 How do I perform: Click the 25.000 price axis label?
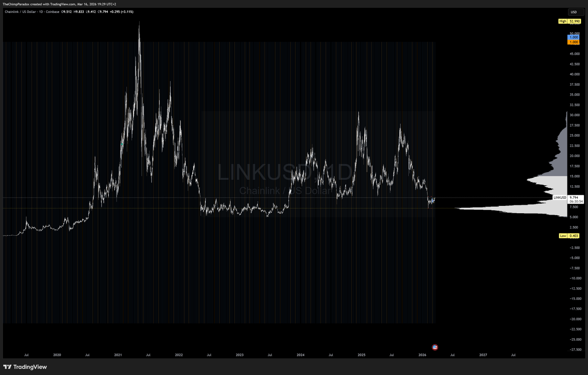[x=574, y=135]
